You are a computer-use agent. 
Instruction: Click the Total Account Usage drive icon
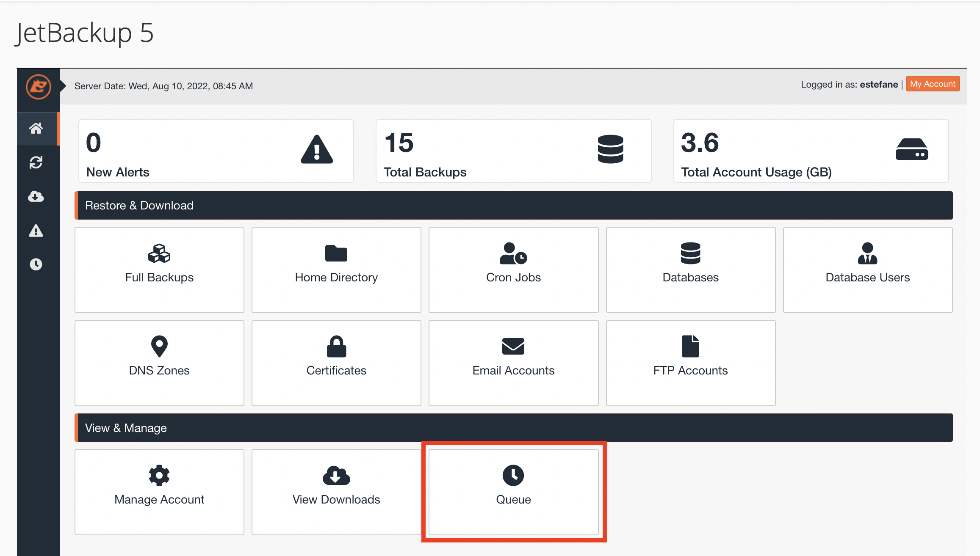pyautogui.click(x=912, y=149)
